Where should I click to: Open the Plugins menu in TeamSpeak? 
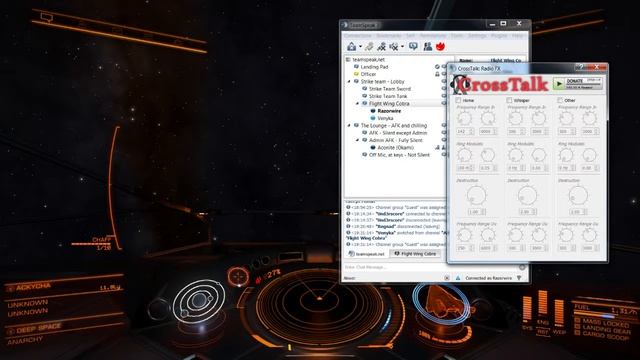[499, 36]
